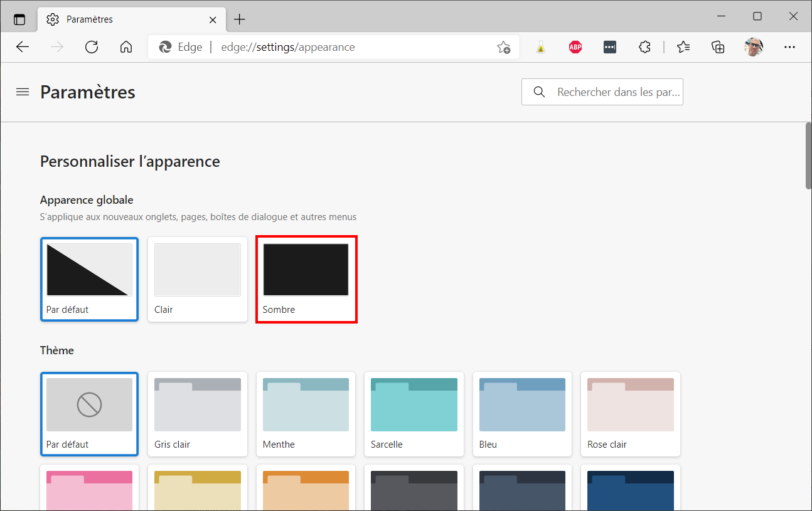
Task: Apply the Sarcelle theme color
Action: pyautogui.click(x=414, y=414)
